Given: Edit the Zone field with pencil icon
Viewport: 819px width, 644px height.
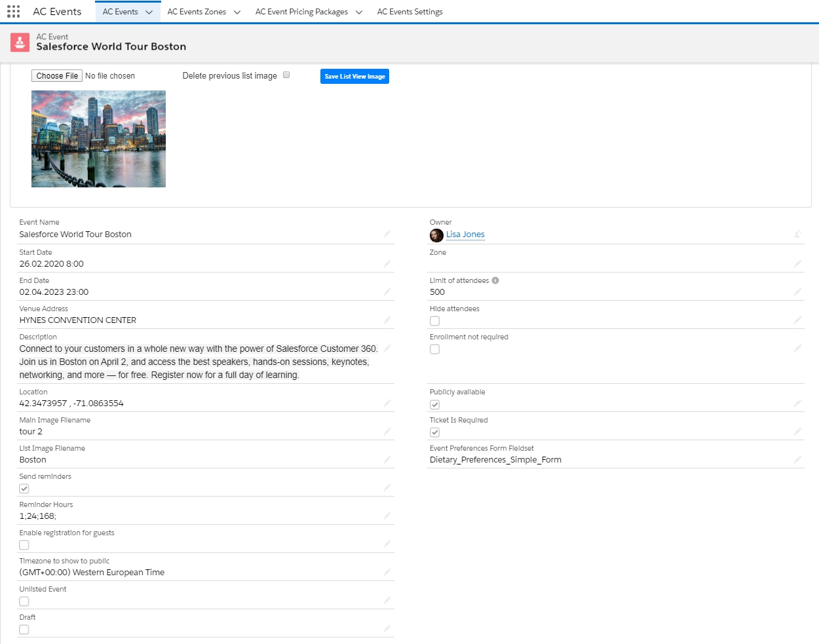Looking at the screenshot, I should tap(797, 263).
